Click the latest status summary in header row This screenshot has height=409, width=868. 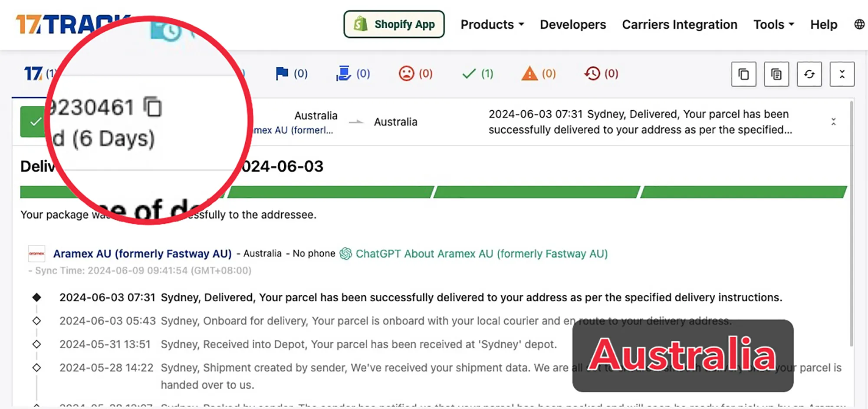pyautogui.click(x=640, y=122)
